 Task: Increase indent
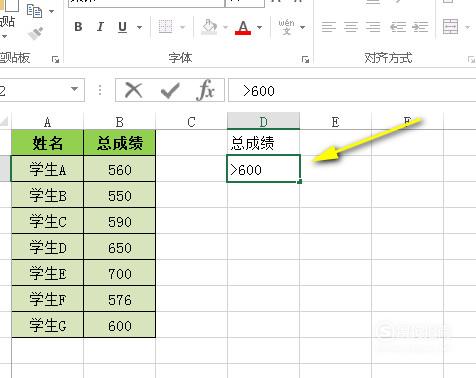tap(420, 27)
